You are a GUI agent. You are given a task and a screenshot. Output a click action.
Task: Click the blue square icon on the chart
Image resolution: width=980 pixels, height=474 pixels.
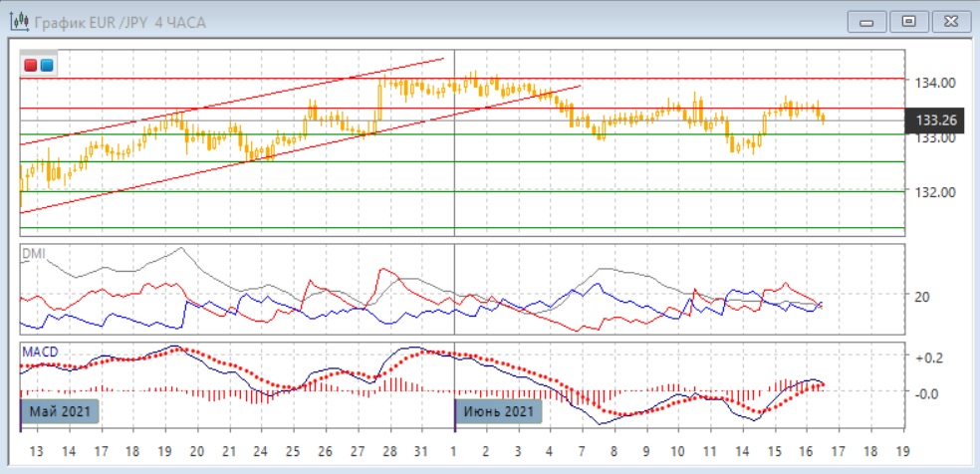coord(46,66)
